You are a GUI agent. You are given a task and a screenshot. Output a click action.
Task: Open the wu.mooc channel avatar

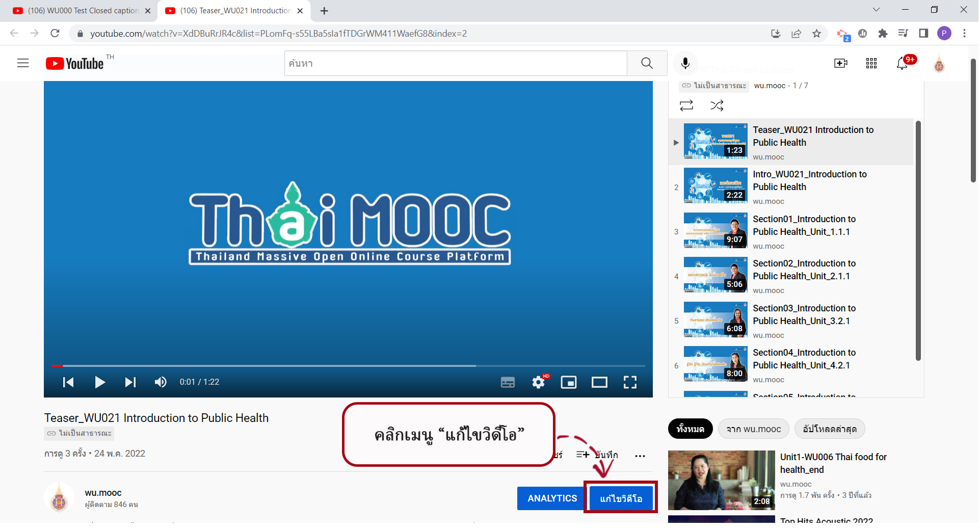tap(59, 498)
